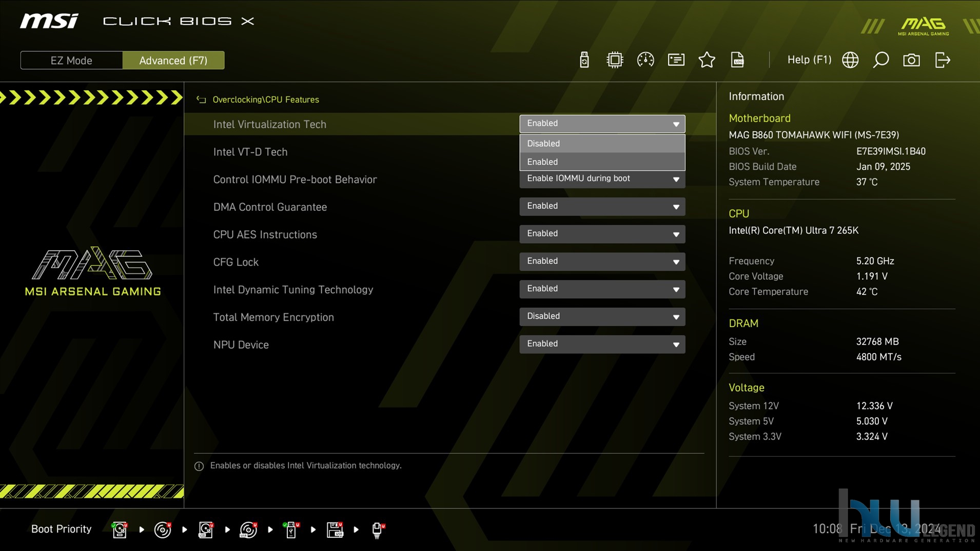Open the CPU AES Instructions dropdown
Viewport: 980px width, 551px height.
602,234
